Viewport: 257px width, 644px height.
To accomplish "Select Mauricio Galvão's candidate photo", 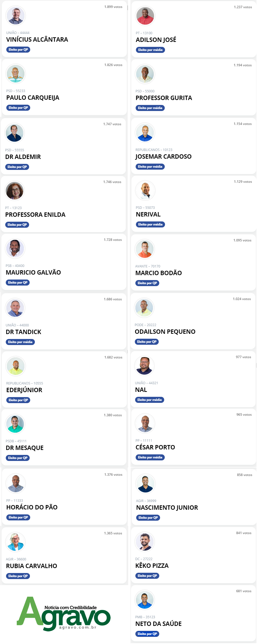I will click(15, 249).
